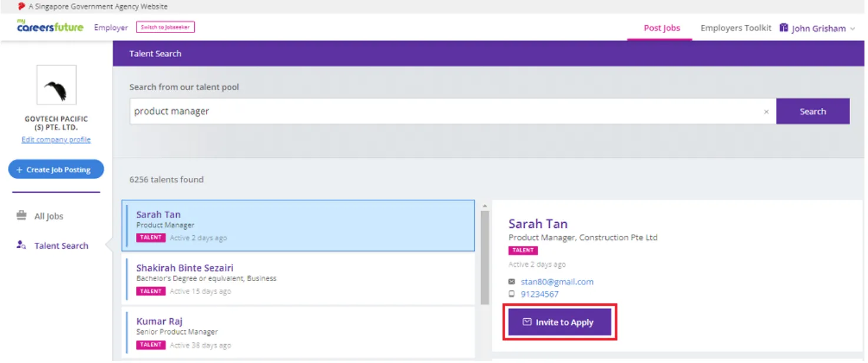868x363 pixels.
Task: Click the Talent Search person icon
Action: coord(22,245)
